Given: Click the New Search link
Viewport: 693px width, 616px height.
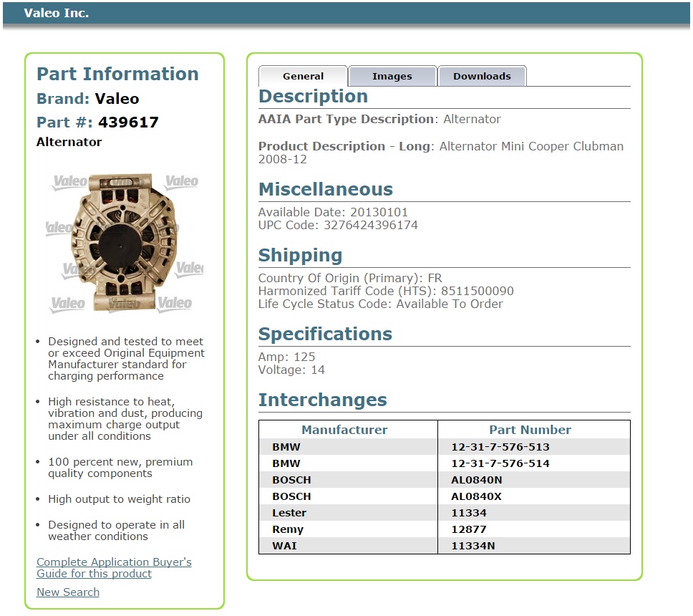Looking at the screenshot, I should coord(67,592).
